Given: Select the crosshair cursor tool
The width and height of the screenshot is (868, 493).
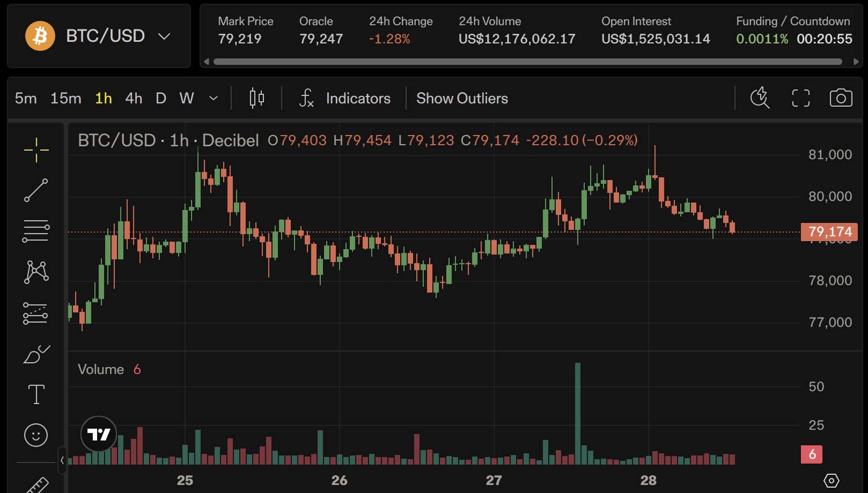Looking at the screenshot, I should pyautogui.click(x=36, y=150).
